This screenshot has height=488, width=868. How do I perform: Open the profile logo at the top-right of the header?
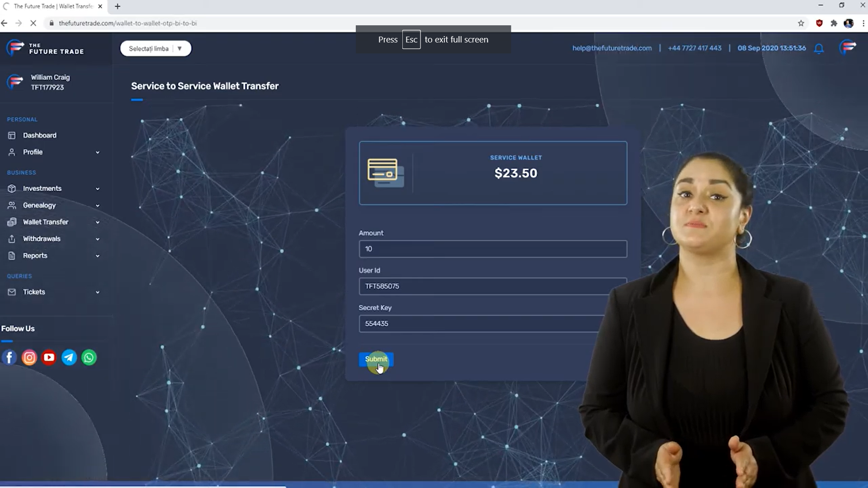[848, 47]
